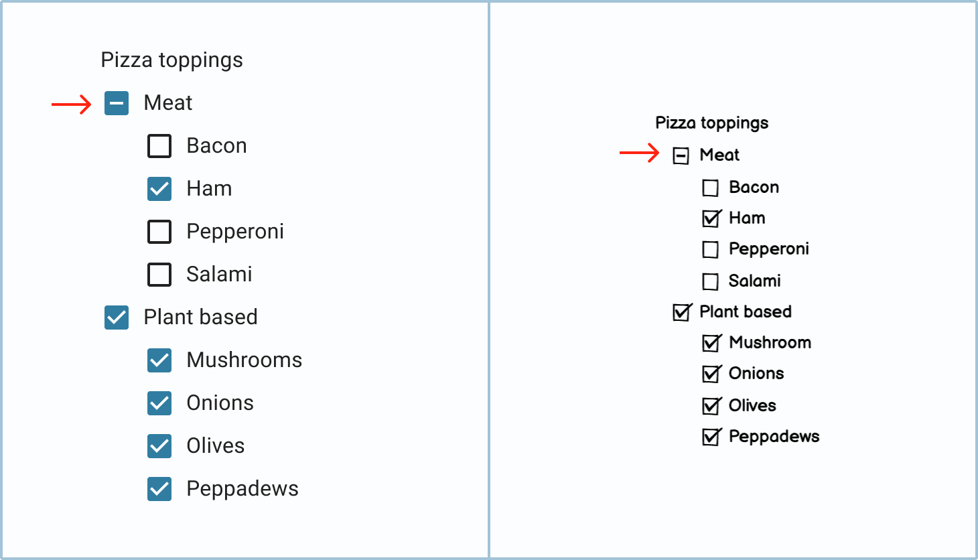Tick the Pepperoni checkbox in the blue styled list
Viewport: 978px width, 560px height.
pos(159,232)
